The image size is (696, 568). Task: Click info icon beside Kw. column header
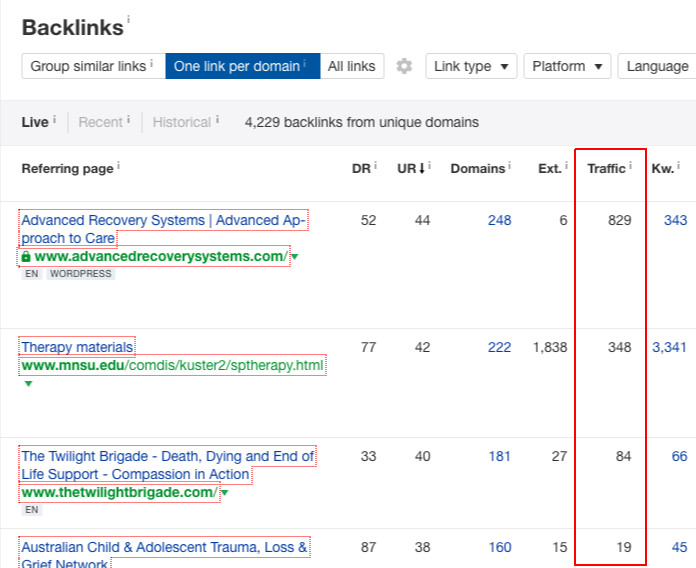pyautogui.click(x=679, y=166)
